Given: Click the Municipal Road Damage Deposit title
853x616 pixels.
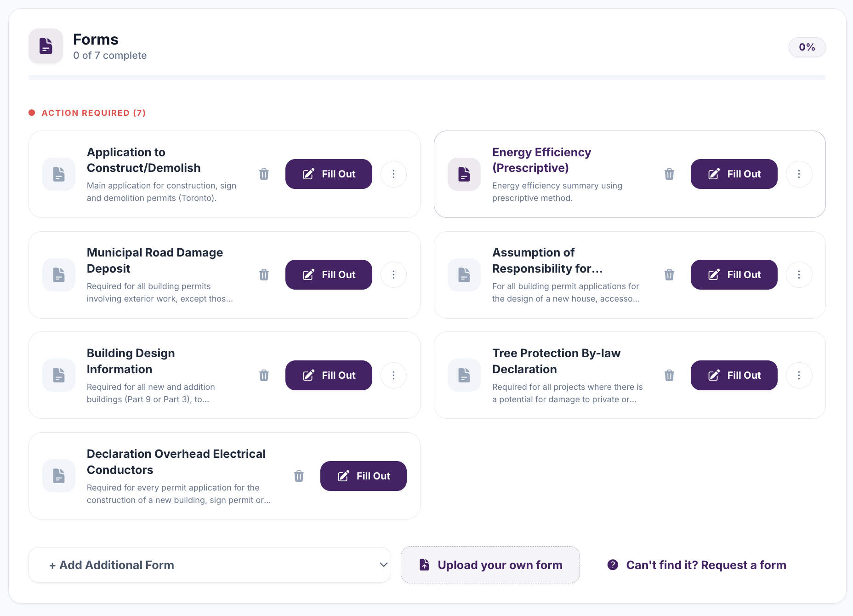Looking at the screenshot, I should [155, 261].
